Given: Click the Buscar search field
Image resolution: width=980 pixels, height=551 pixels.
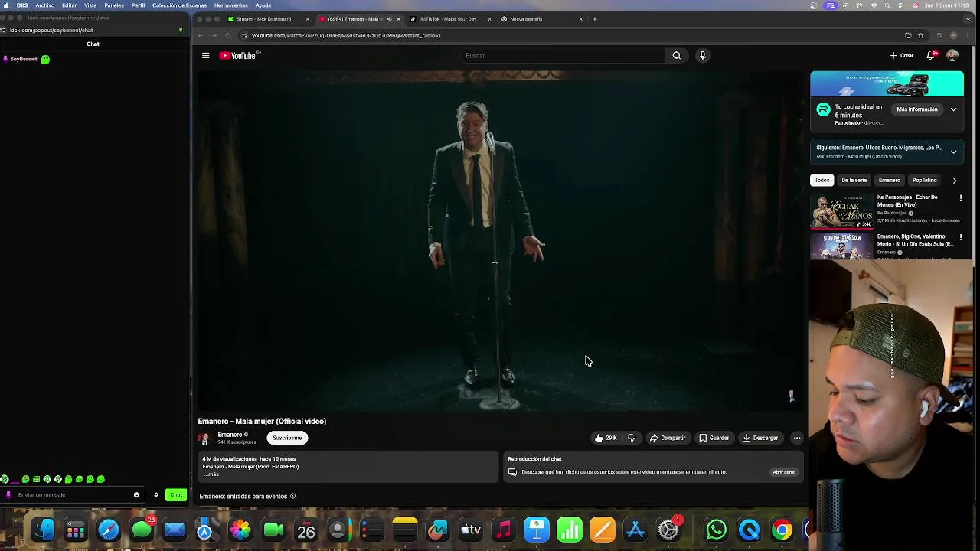Looking at the screenshot, I should click(x=563, y=55).
